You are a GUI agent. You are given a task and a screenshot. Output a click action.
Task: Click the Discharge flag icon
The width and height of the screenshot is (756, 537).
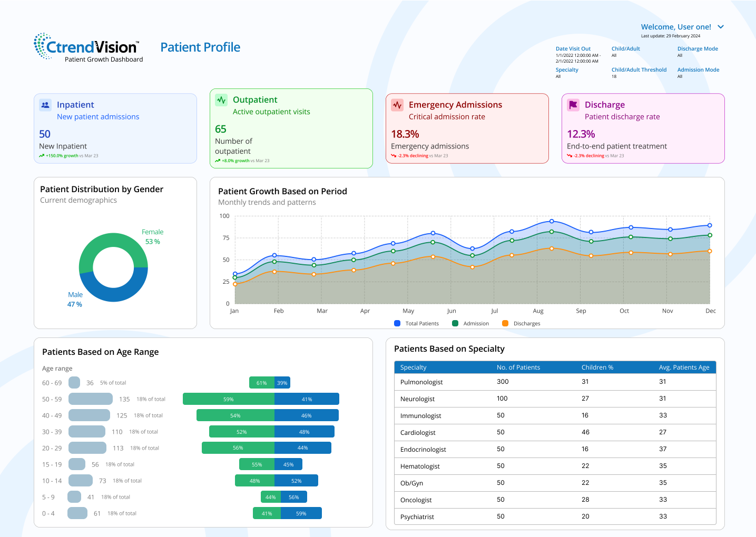click(x=573, y=105)
